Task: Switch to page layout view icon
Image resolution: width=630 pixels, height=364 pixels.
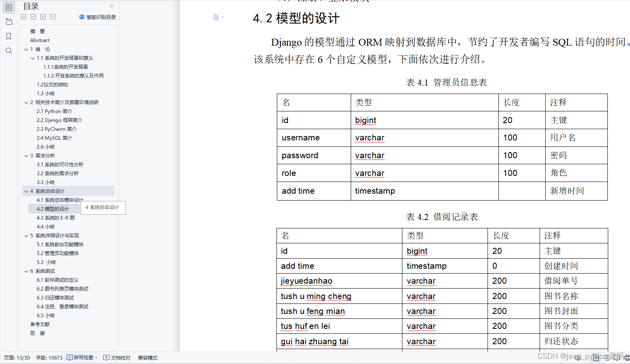Action: 597,358
